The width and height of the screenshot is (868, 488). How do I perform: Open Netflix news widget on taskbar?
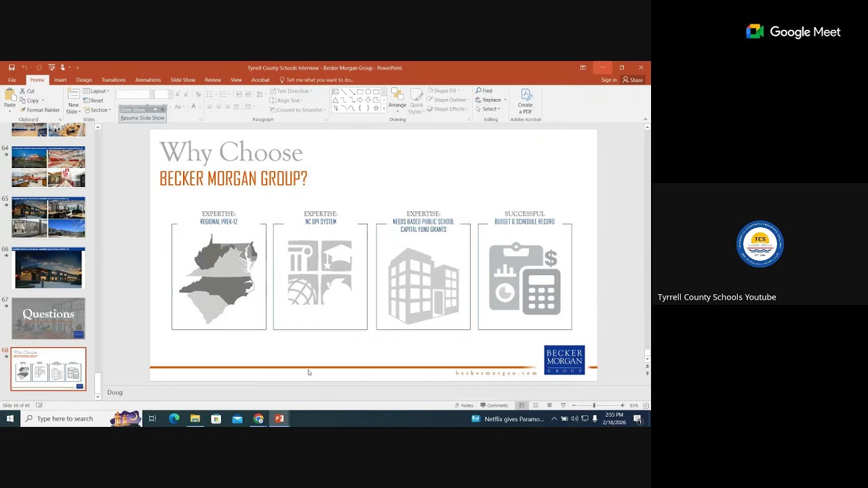pos(508,419)
